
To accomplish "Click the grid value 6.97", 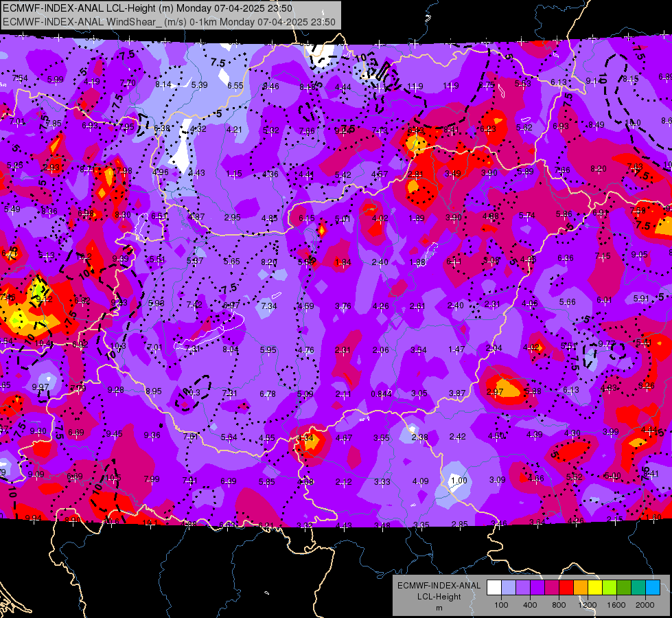I will [x=231, y=305].
